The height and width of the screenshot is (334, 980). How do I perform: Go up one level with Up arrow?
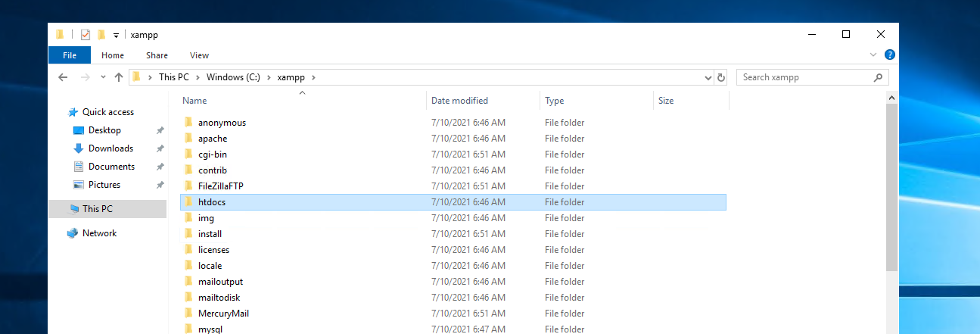[x=119, y=77]
